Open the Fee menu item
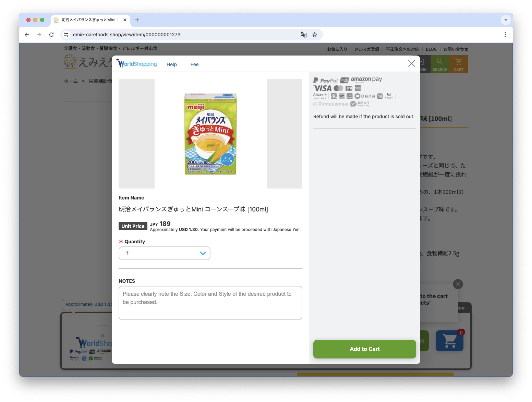 click(194, 64)
